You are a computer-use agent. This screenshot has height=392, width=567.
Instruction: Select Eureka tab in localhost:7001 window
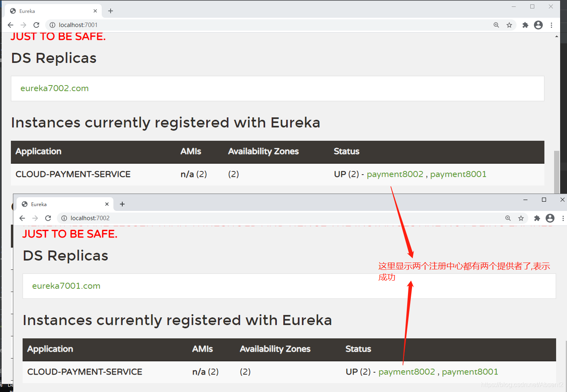53,11
